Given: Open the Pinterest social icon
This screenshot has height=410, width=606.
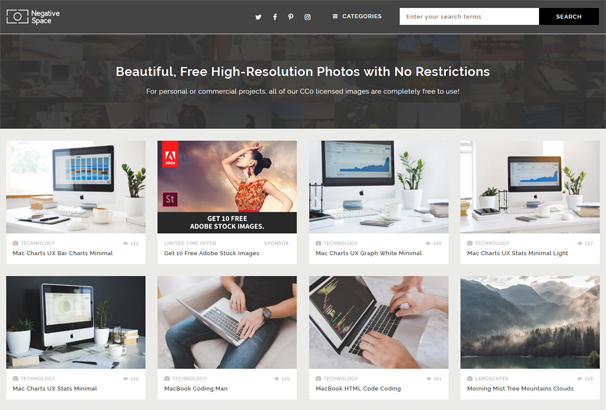Looking at the screenshot, I should click(291, 17).
